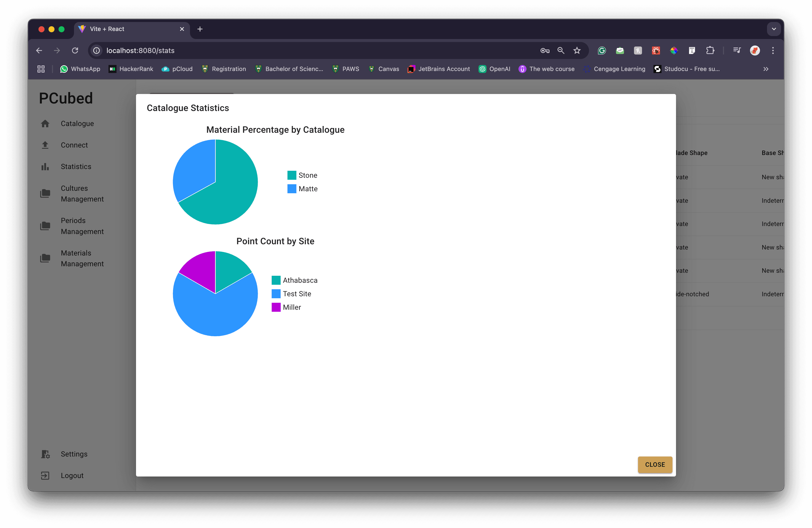The height and width of the screenshot is (528, 812).
Task: Open Chrome three-dot menu
Action: [773, 50]
